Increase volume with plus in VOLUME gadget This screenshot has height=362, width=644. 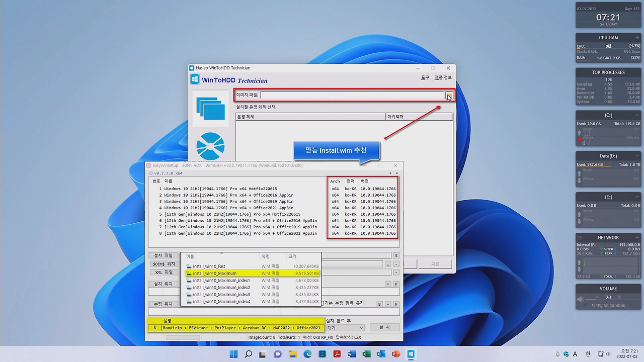tap(619, 297)
